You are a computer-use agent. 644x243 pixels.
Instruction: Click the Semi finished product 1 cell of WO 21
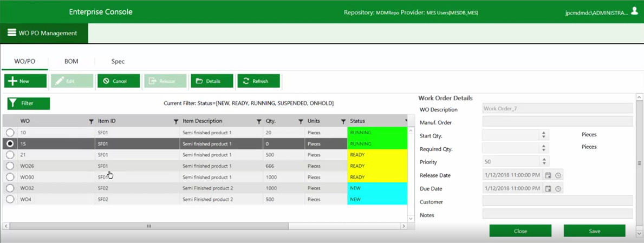222,155
